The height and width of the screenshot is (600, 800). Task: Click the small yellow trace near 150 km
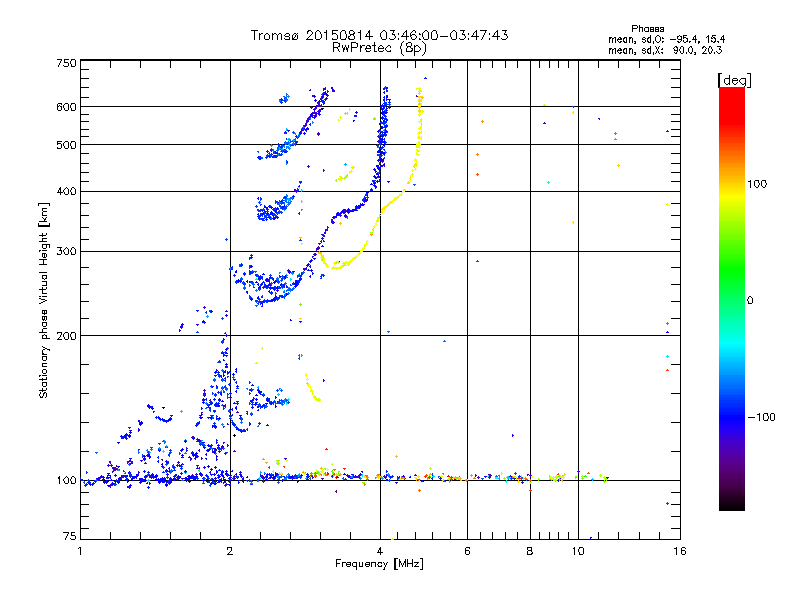311,389
